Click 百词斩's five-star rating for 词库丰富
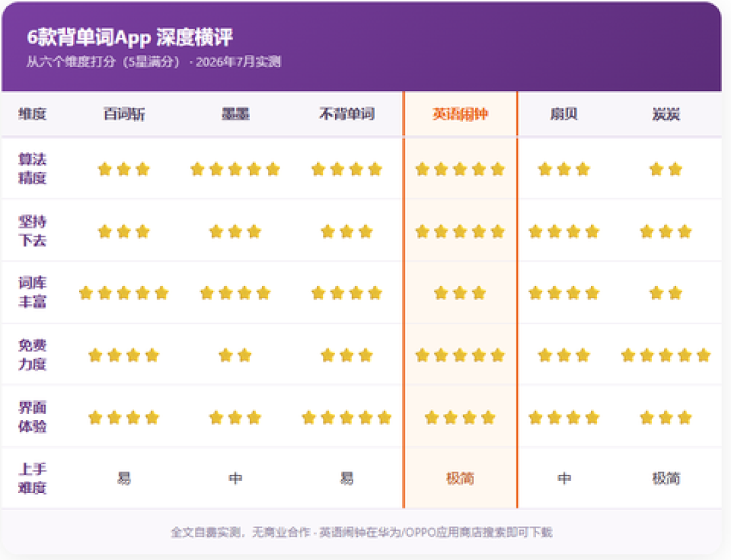Viewport: 731px width, 560px height. coord(124,293)
